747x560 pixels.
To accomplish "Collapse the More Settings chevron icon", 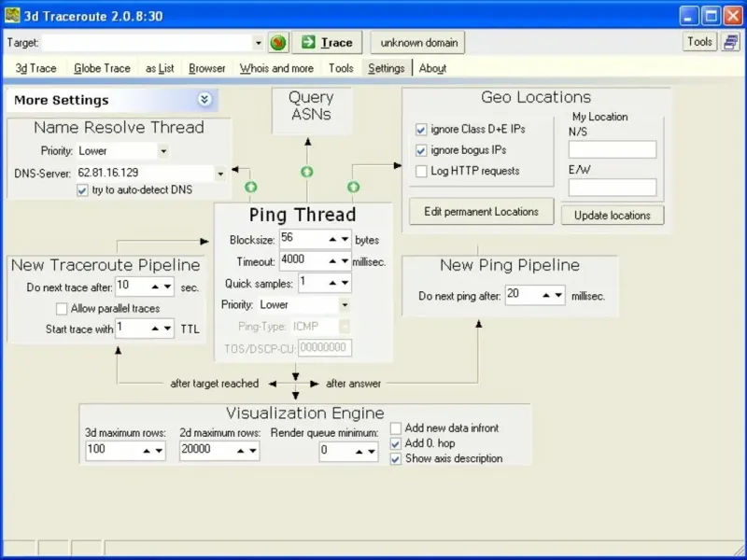I will click(204, 100).
